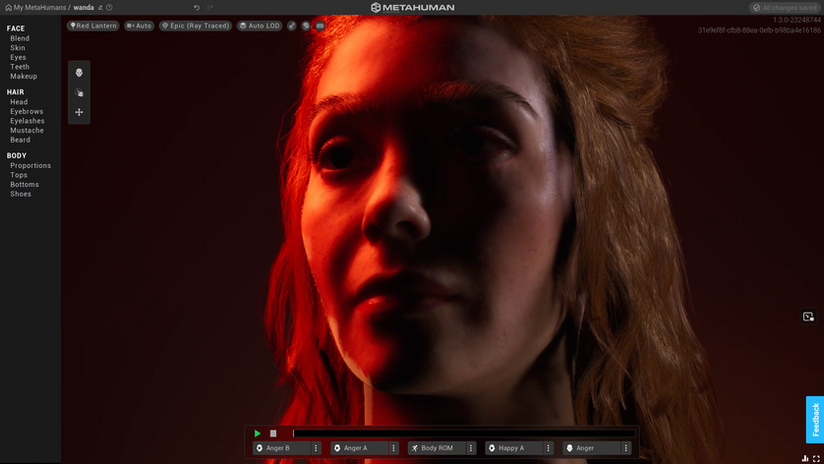Image resolution: width=824 pixels, height=464 pixels.
Task: Open the options menu for Anger A
Action: (394, 448)
